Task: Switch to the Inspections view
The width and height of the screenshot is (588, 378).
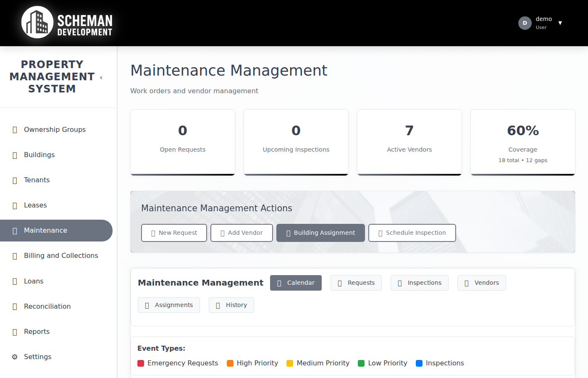Action: tap(419, 283)
